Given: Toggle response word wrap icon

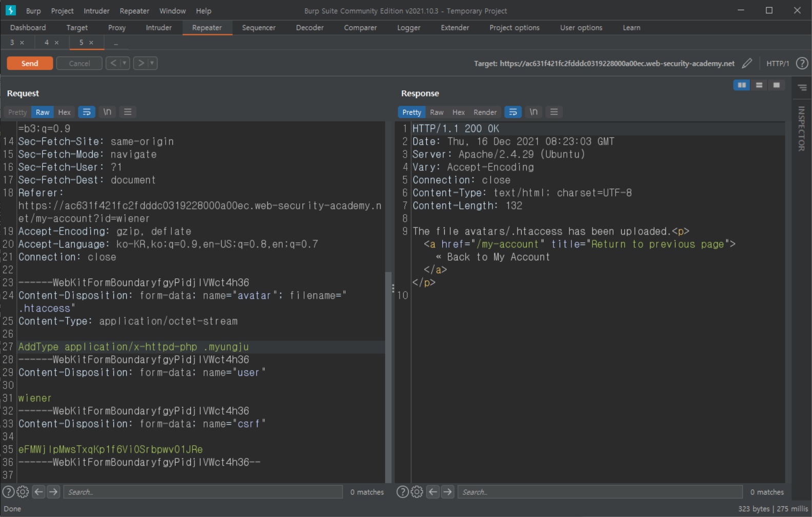Looking at the screenshot, I should [x=513, y=112].
